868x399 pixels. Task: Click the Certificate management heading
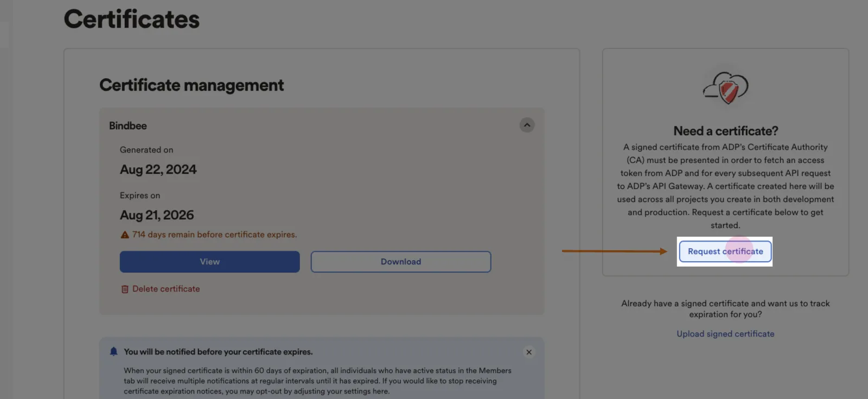point(192,85)
